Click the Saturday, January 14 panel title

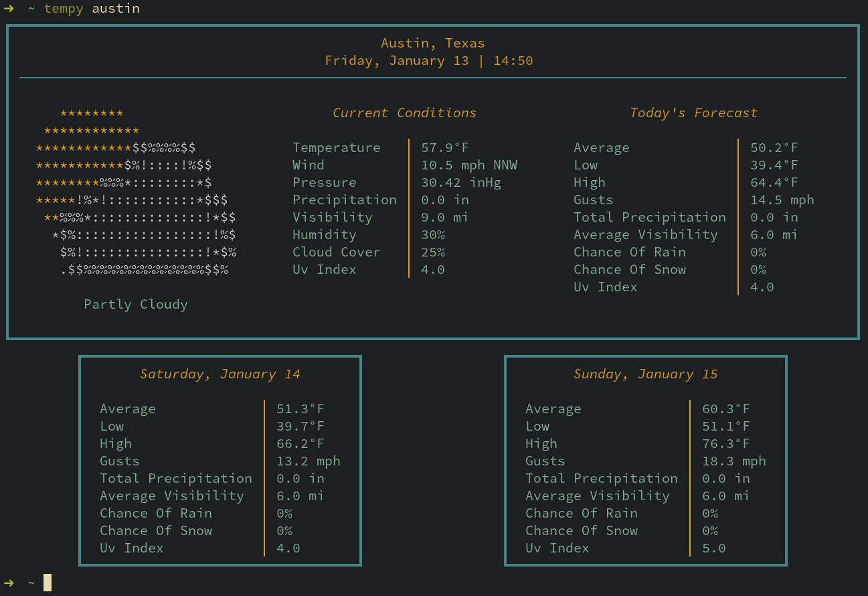pyautogui.click(x=220, y=374)
